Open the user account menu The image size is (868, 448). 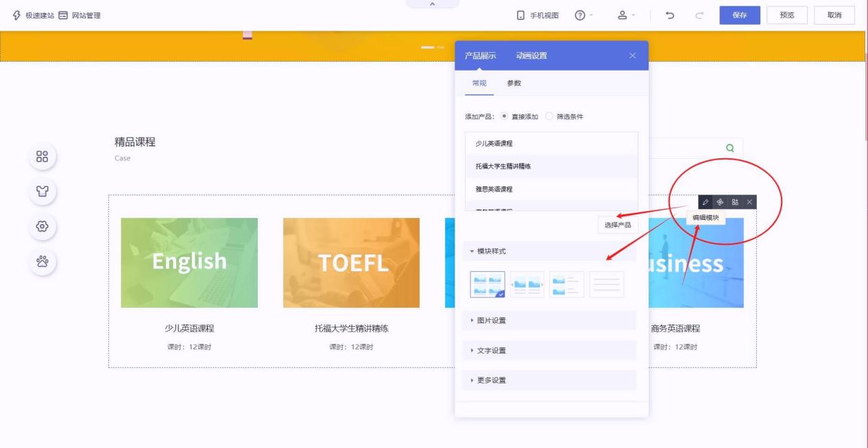point(623,15)
